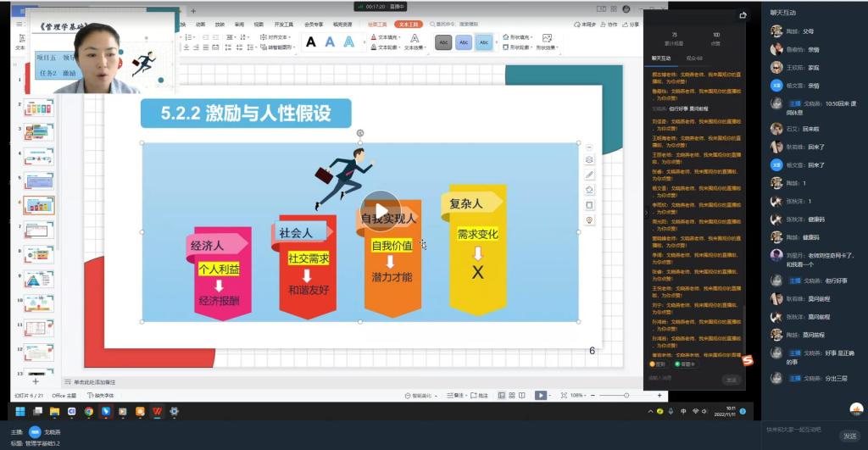Switch to the 观众 audience tab

[x=694, y=58]
